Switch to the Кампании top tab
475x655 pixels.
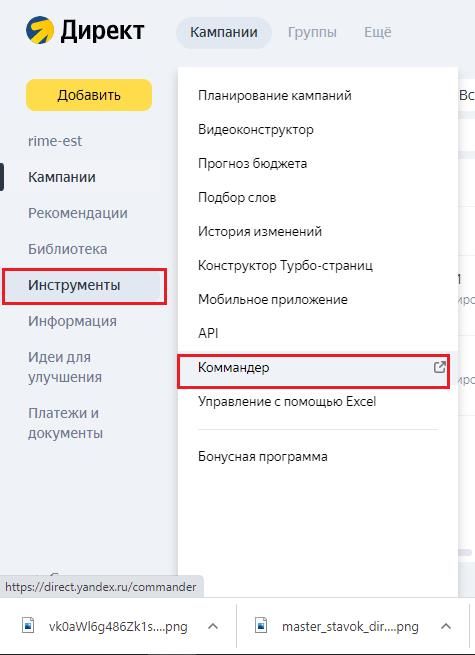(224, 32)
